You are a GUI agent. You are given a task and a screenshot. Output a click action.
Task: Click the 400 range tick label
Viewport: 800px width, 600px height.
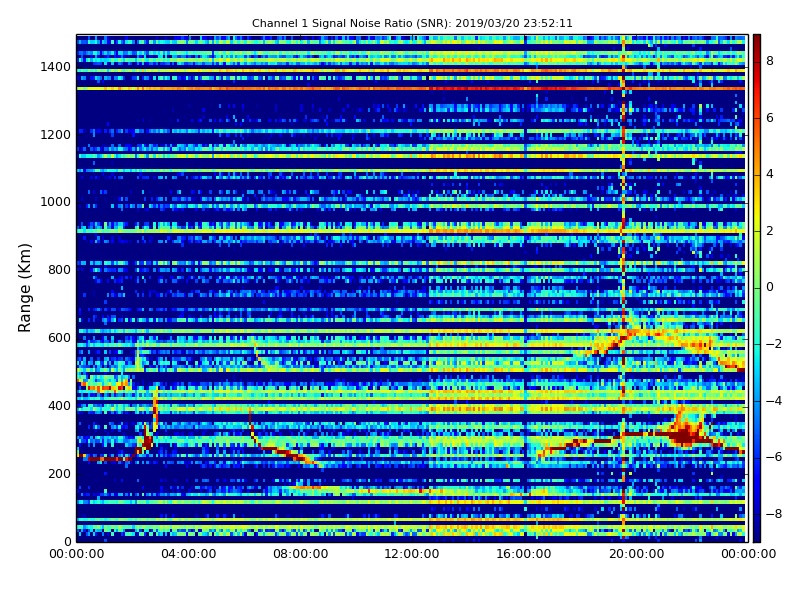59,406
